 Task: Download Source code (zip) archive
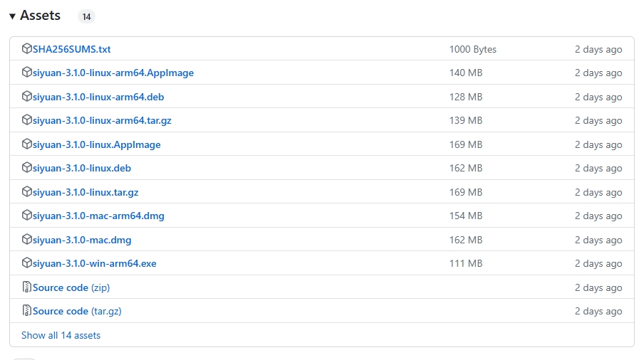tap(71, 287)
